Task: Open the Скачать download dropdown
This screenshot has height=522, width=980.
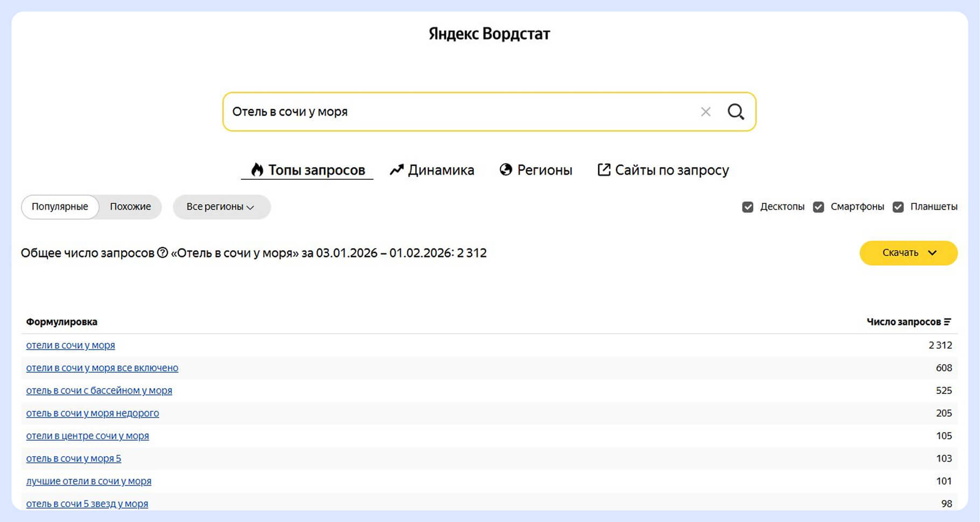Action: pos(908,253)
